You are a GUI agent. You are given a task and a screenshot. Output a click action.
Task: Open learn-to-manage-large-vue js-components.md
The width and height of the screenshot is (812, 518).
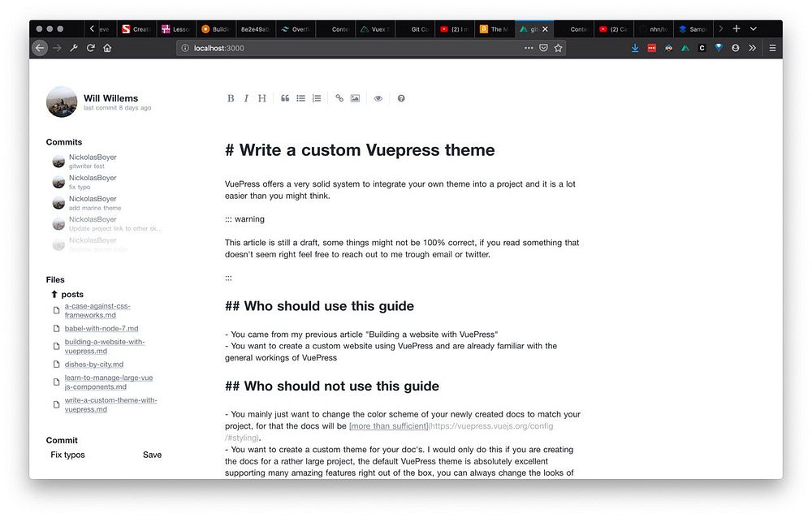pyautogui.click(x=109, y=382)
